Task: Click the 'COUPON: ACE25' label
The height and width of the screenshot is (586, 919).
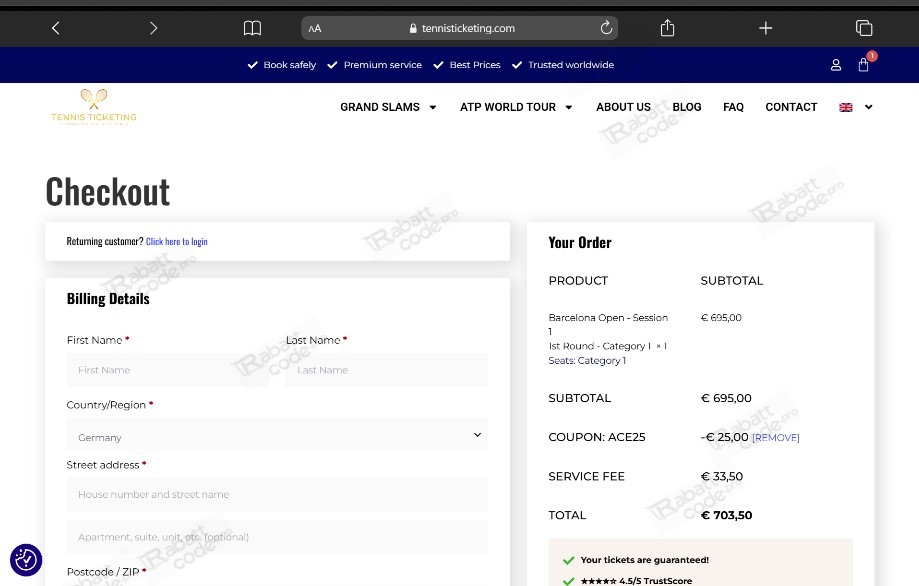Action: pyautogui.click(x=597, y=437)
